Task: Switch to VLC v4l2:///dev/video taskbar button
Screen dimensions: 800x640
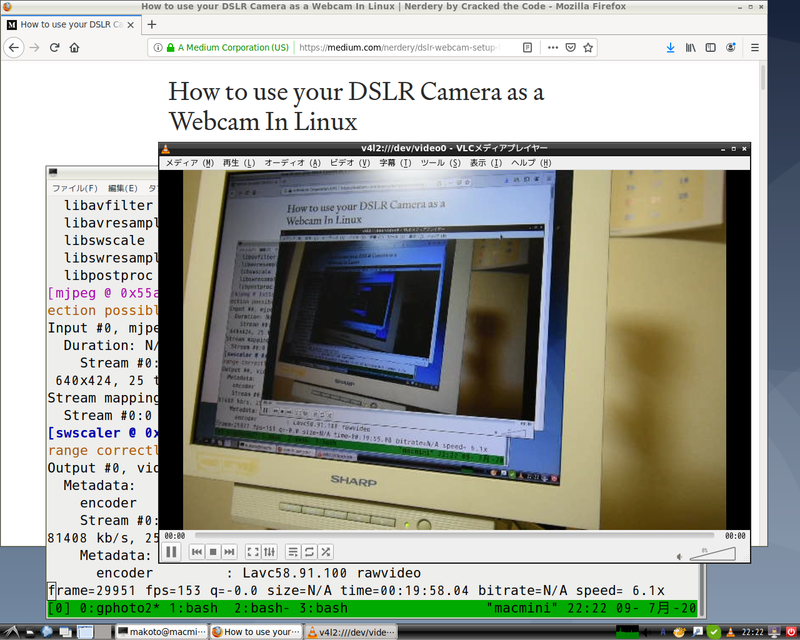Action: tap(351, 632)
